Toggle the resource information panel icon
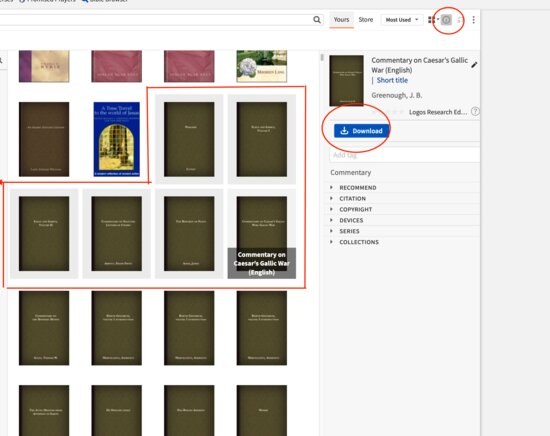550x436 pixels. pos(446,20)
